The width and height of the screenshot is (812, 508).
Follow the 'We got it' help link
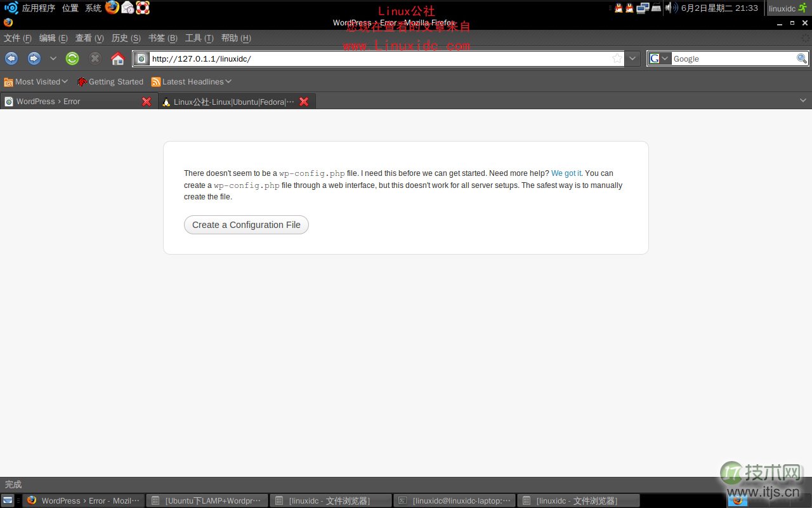point(566,173)
